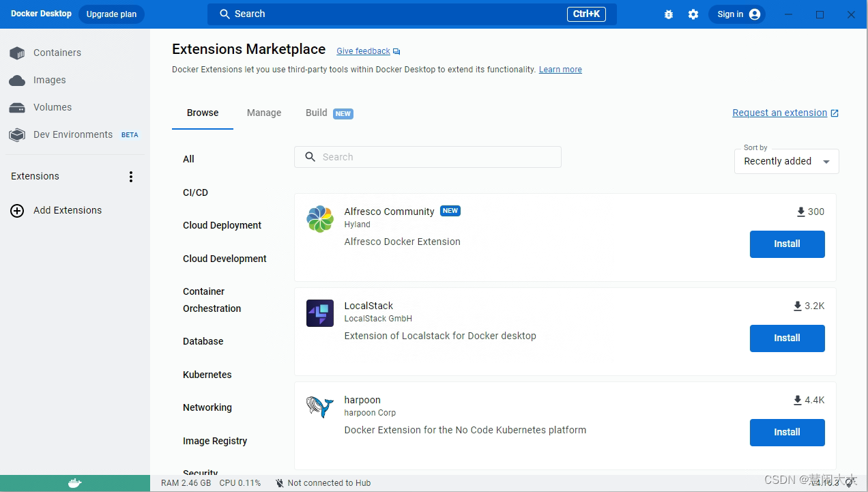Click the harpoon Corp publisher name
The height and width of the screenshot is (492, 868).
[370, 413]
